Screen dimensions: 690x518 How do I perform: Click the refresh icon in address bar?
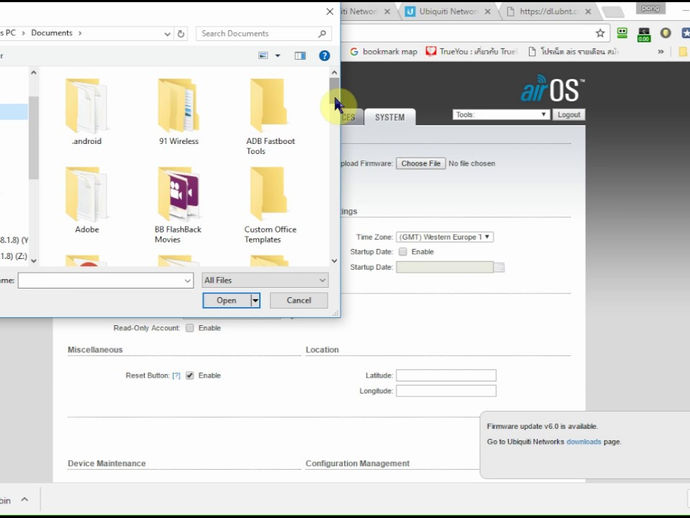[x=181, y=33]
